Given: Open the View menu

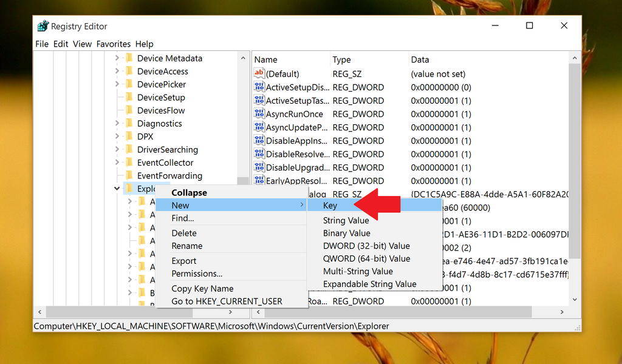Looking at the screenshot, I should point(82,44).
